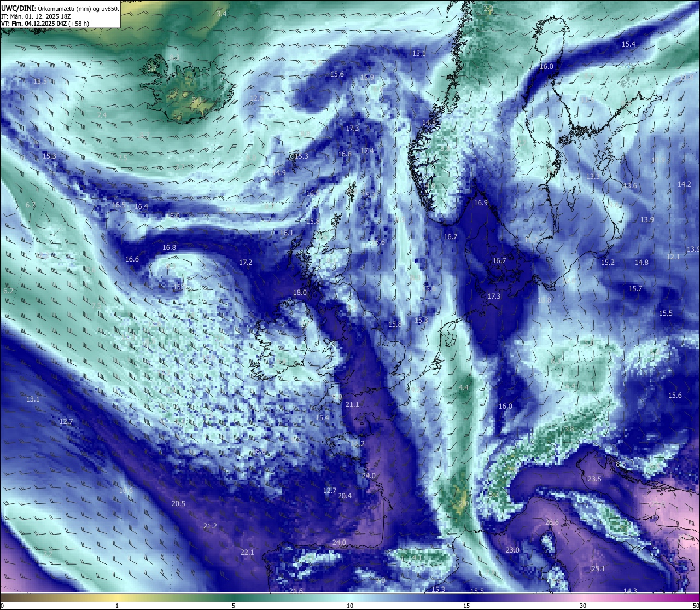This screenshot has height=610, width=700.
Task: Click the 14.2 value at the right edge
Action: 684,184
